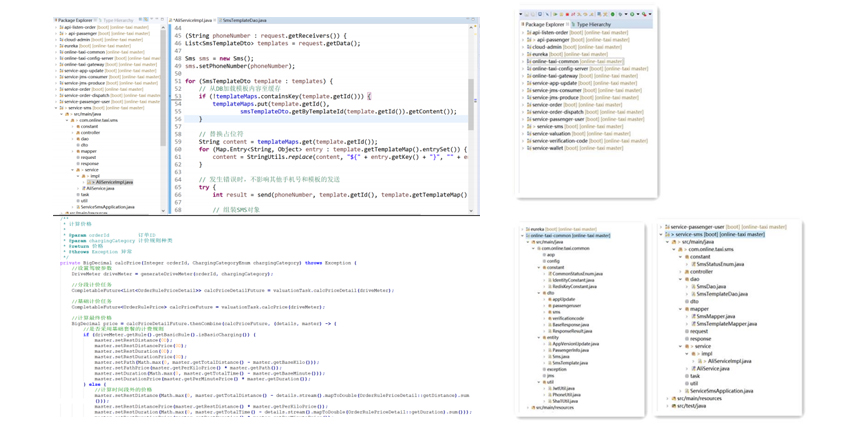The image size is (868, 443).
Task: Collapse the entity package in the online-taxi-common tree
Action: pos(539,337)
